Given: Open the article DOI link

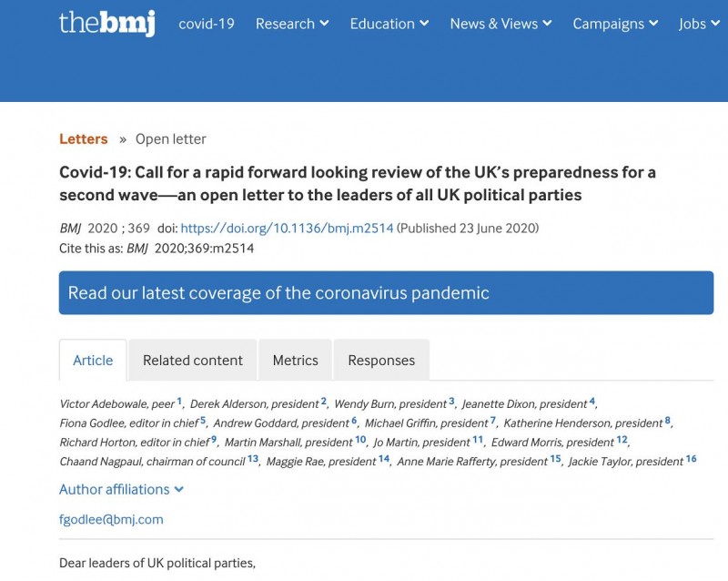Looking at the screenshot, I should pos(287,229).
